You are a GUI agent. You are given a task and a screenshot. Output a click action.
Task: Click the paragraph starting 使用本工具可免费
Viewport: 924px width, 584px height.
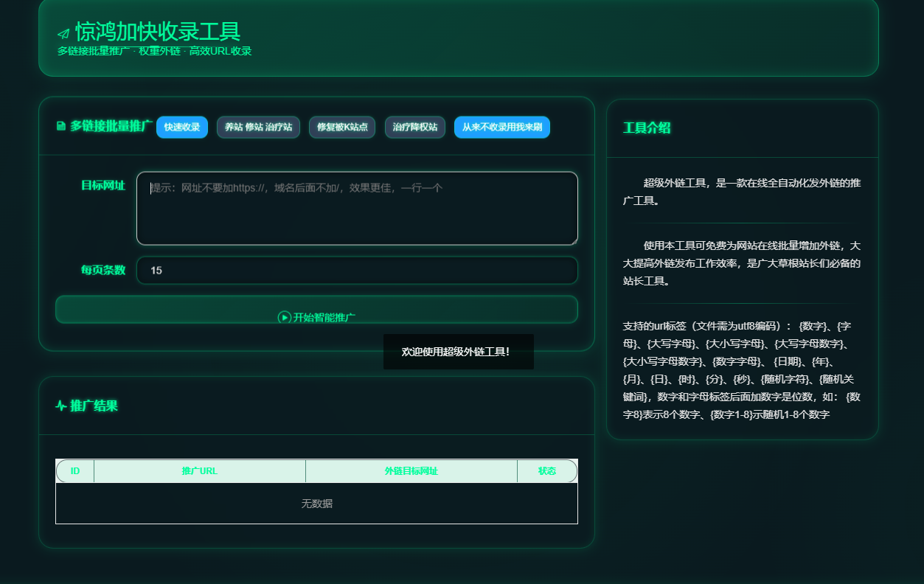coord(742,263)
